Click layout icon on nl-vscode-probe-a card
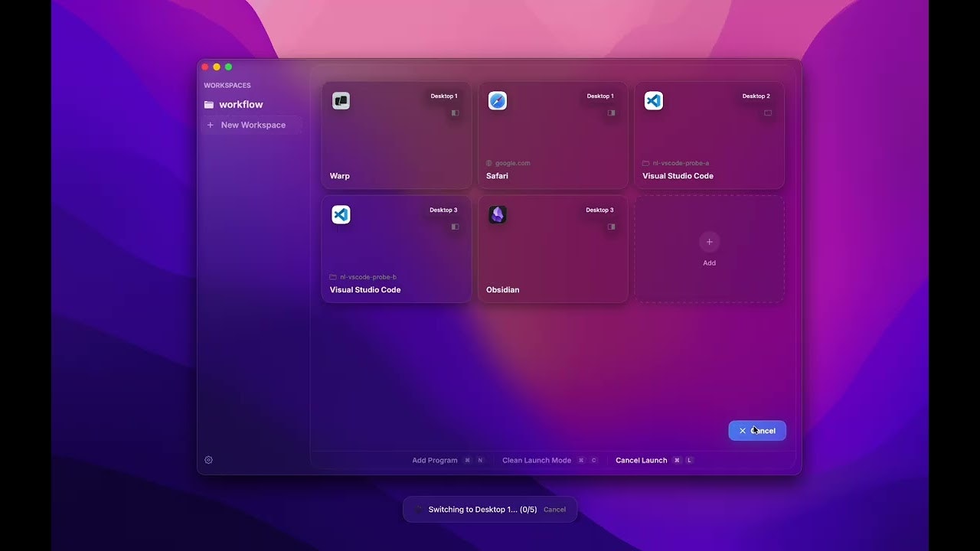 click(768, 112)
